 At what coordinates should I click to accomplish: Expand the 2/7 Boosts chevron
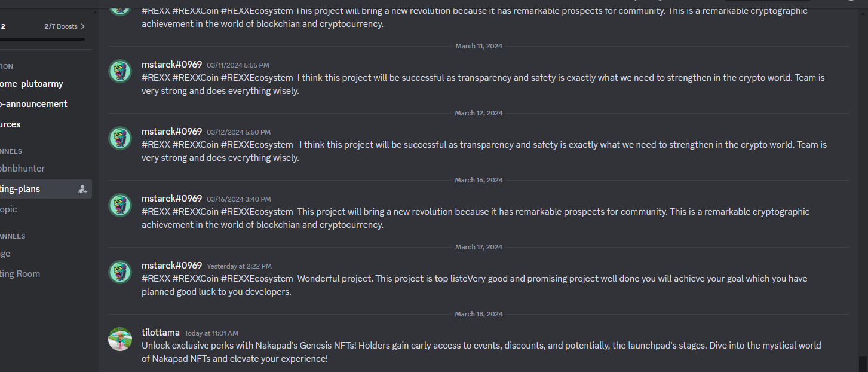pyautogui.click(x=82, y=26)
